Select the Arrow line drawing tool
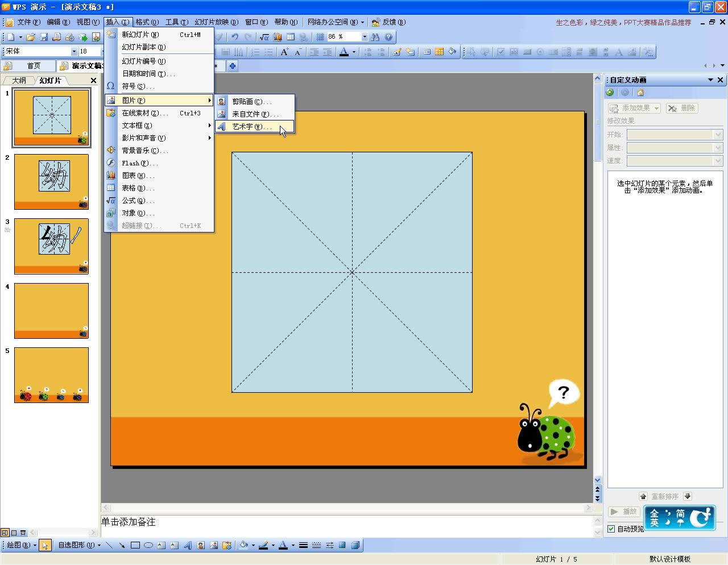This screenshot has height=565, width=728. pyautogui.click(x=122, y=545)
